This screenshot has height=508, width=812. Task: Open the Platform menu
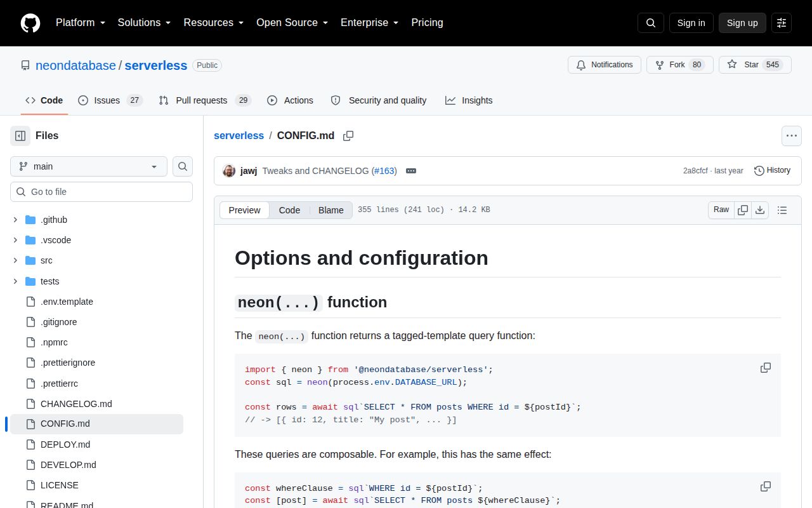coord(81,22)
